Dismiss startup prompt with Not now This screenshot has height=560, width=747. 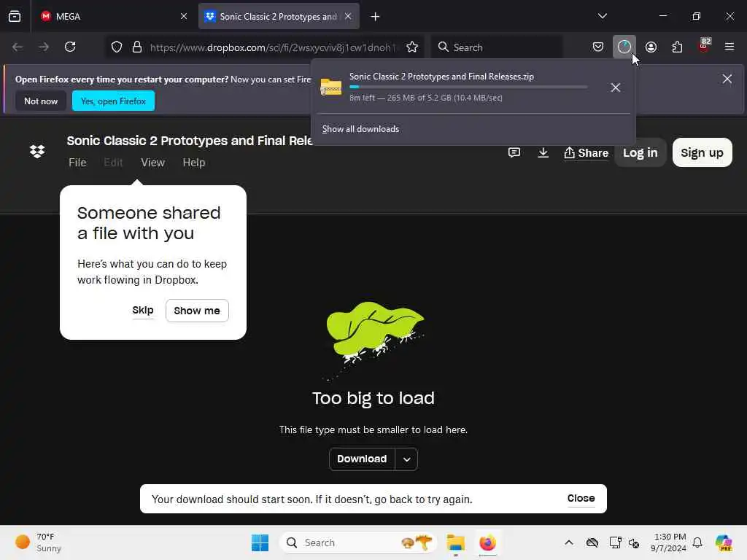tap(41, 101)
